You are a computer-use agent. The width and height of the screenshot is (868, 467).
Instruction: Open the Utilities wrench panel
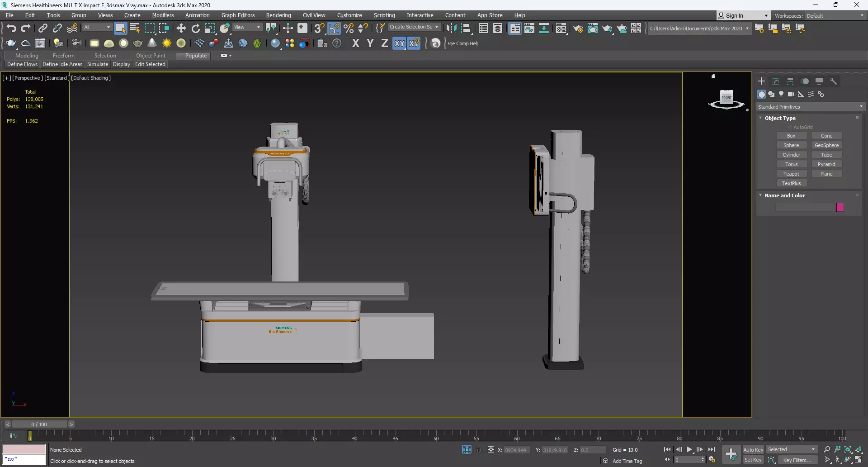point(834,81)
